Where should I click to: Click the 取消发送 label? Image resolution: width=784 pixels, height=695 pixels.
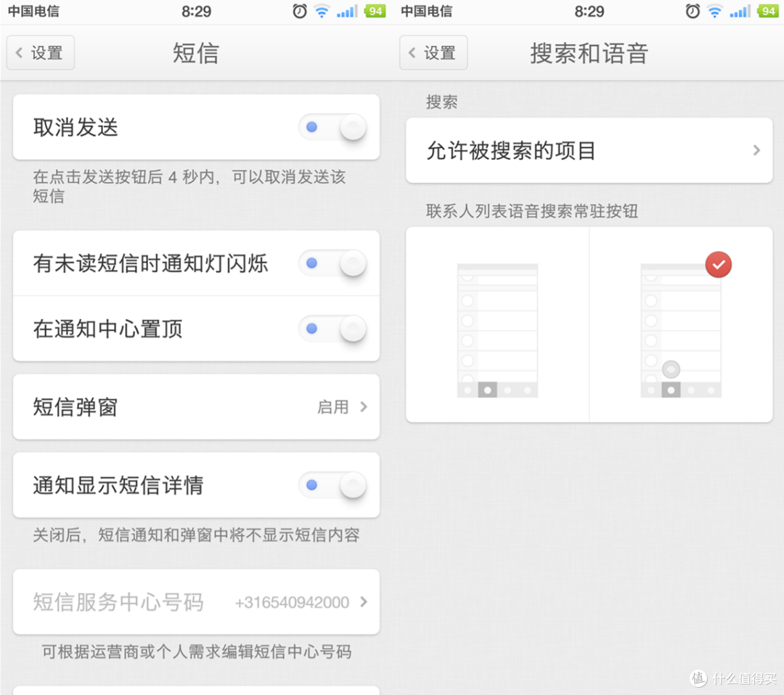pyautogui.click(x=75, y=128)
